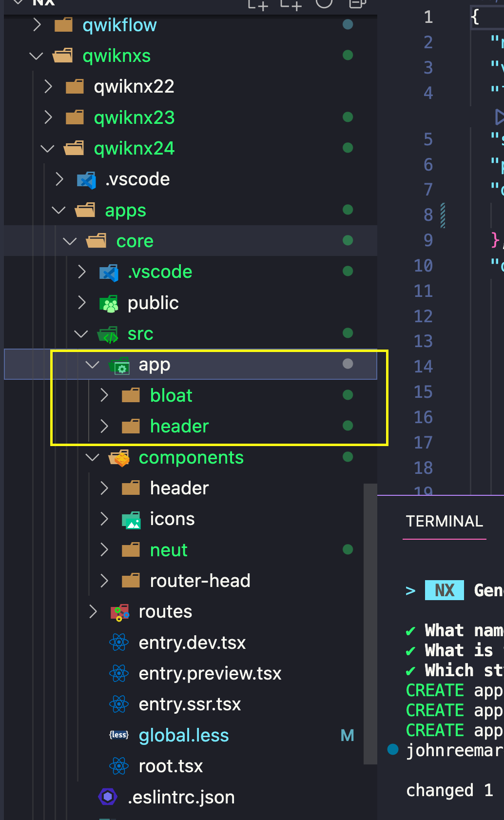Click the icons folder picture icon

click(x=131, y=520)
